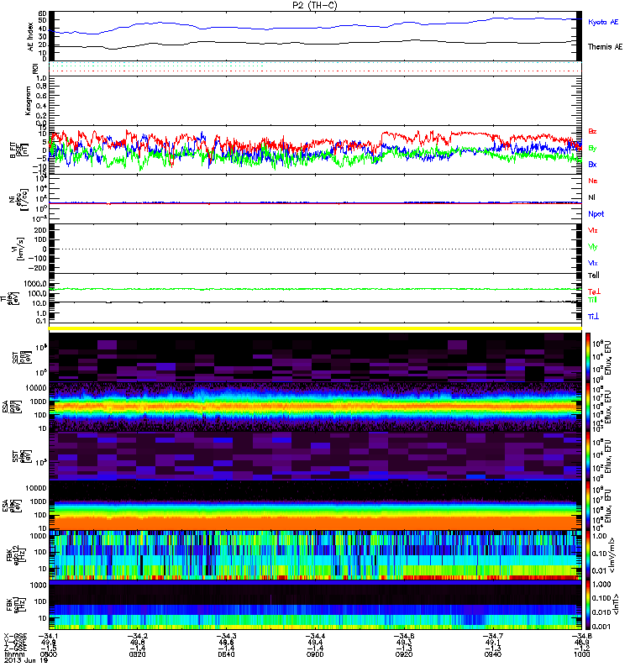Select the blue "Npot" legend label
This screenshot has width=630, height=672.
[596, 214]
